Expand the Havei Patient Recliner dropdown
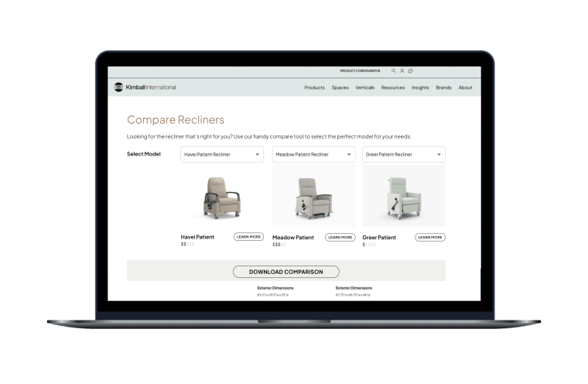The image size is (588, 384). (222, 154)
